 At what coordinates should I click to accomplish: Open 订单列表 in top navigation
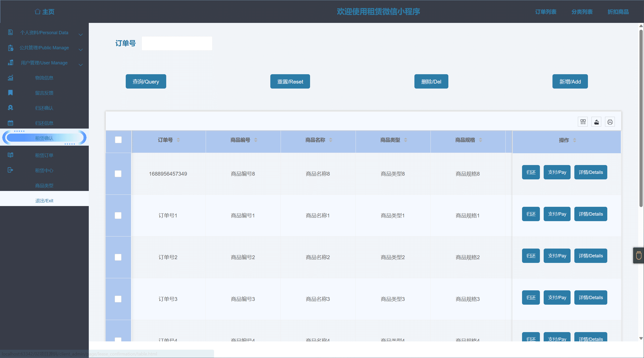pos(546,12)
